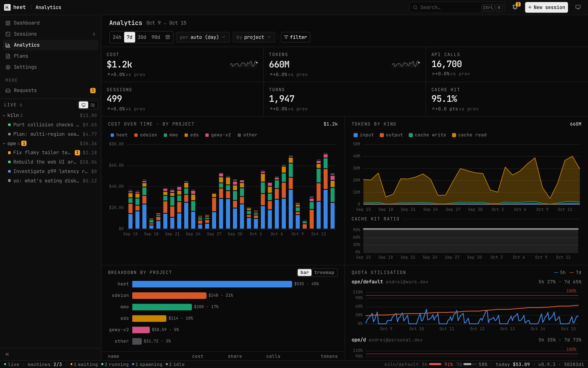Image resolution: width=588 pixels, height=368 pixels.
Task: Toggle odeion series in cost legend
Action: (146, 135)
